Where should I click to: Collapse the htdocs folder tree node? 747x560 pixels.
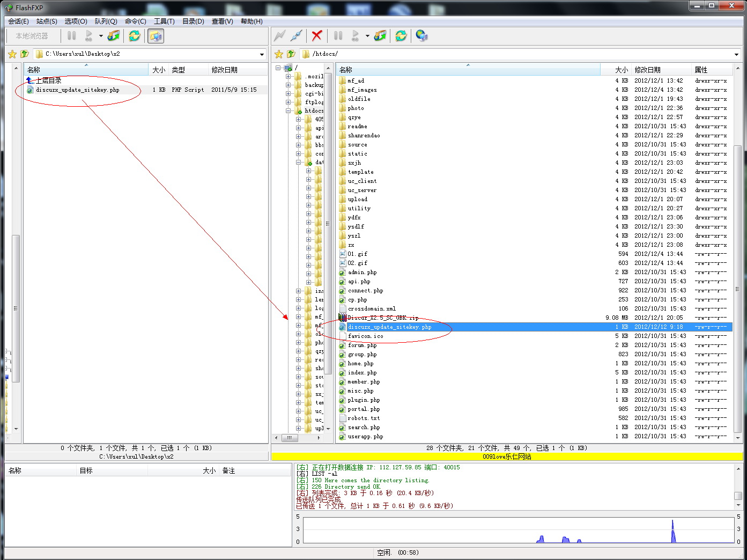click(x=288, y=110)
